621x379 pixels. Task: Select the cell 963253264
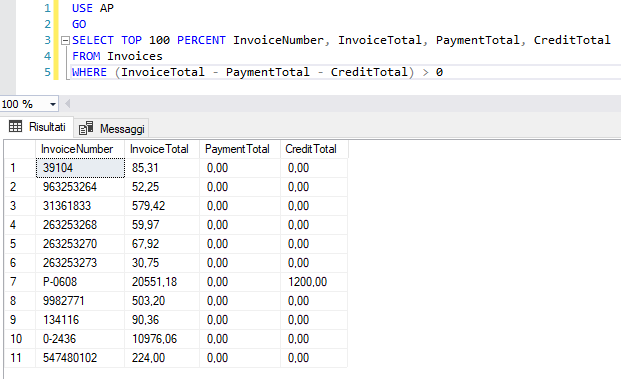coord(80,187)
